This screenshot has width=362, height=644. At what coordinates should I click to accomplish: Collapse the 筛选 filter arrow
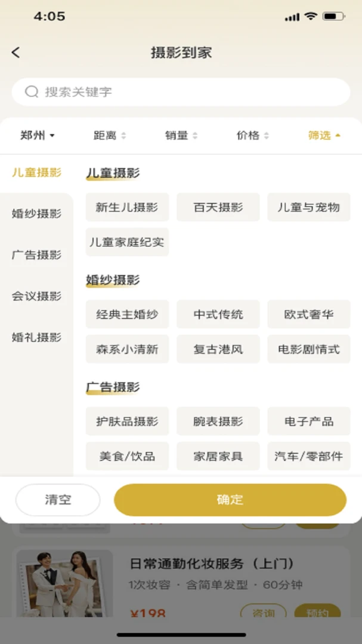338,135
